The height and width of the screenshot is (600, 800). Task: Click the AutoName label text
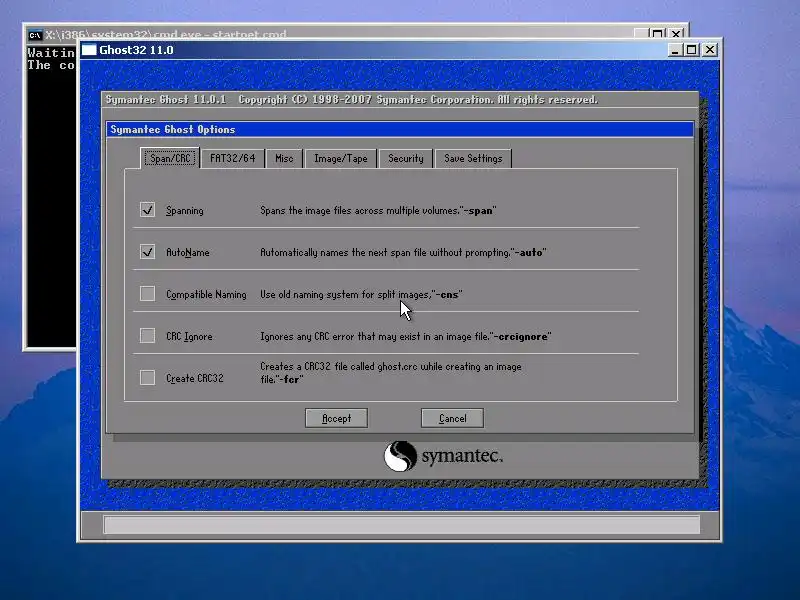coord(188,252)
